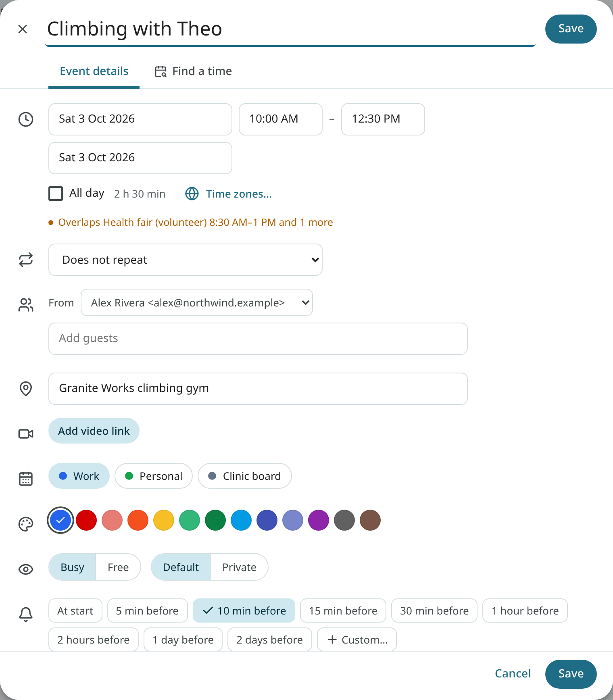Switch to the Event details tab

(94, 71)
